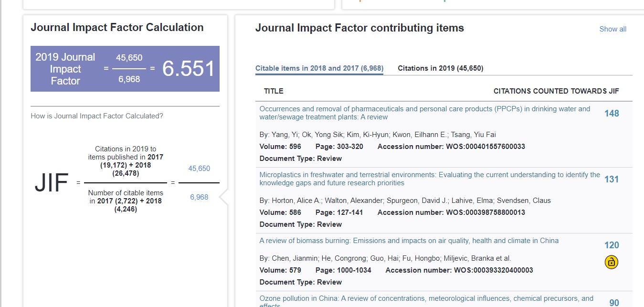Click the 90 citations count

pyautogui.click(x=614, y=302)
